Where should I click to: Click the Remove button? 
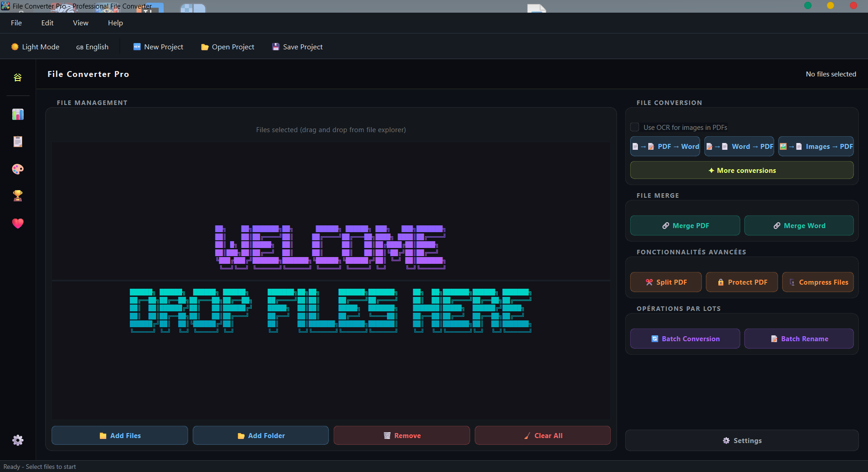pyautogui.click(x=402, y=435)
